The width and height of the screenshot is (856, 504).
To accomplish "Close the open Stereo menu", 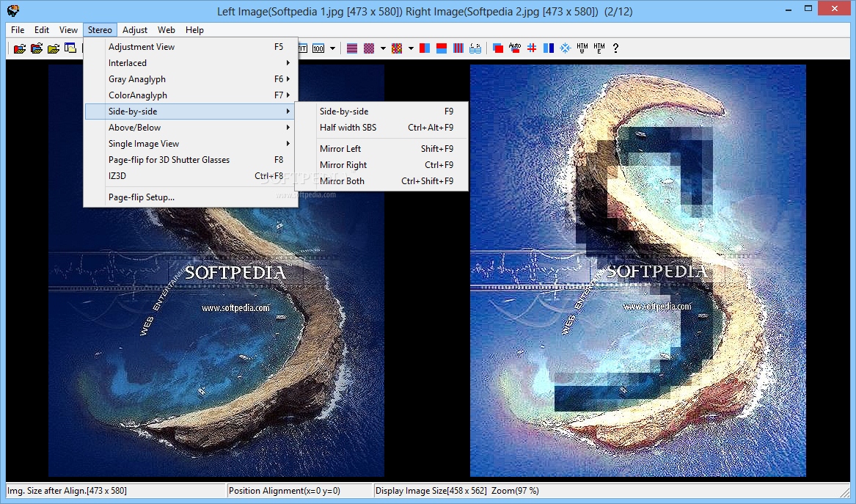I will click(x=100, y=30).
